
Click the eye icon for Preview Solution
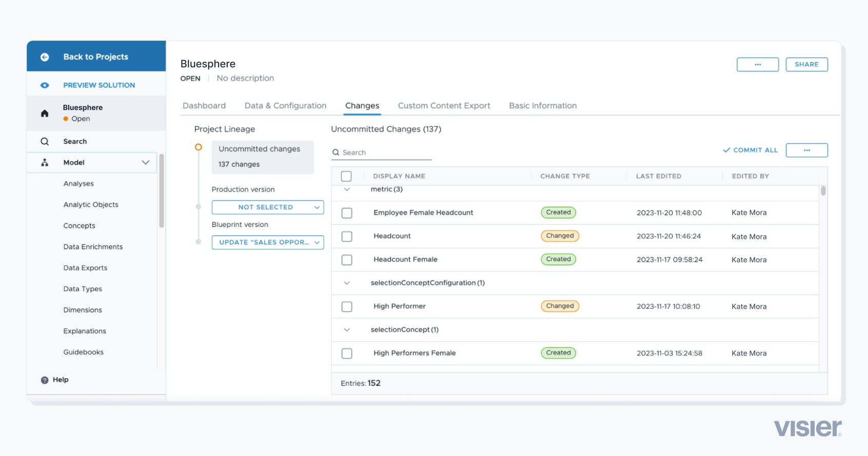pyautogui.click(x=45, y=85)
